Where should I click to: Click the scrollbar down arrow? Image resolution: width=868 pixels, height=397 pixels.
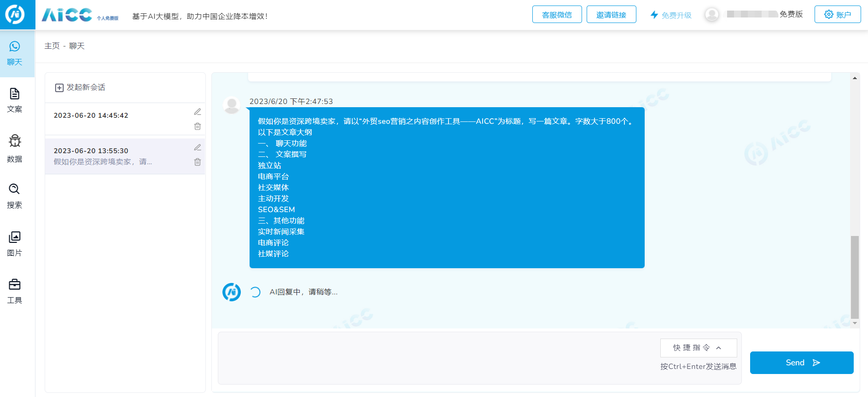click(855, 323)
